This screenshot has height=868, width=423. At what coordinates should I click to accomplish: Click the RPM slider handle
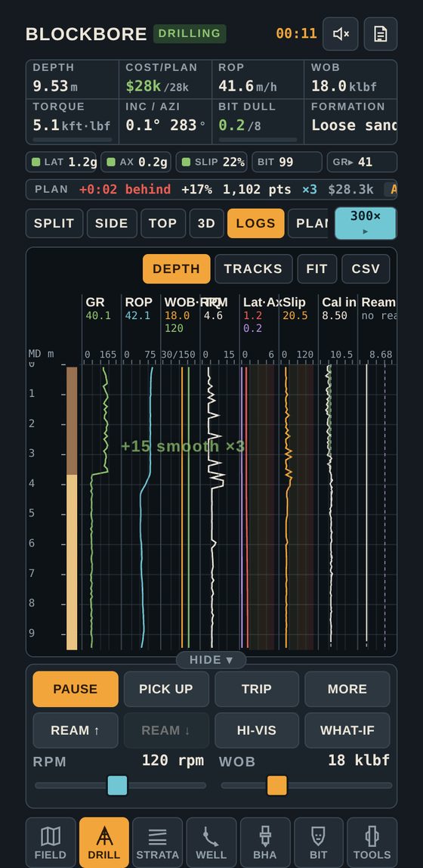click(x=117, y=785)
